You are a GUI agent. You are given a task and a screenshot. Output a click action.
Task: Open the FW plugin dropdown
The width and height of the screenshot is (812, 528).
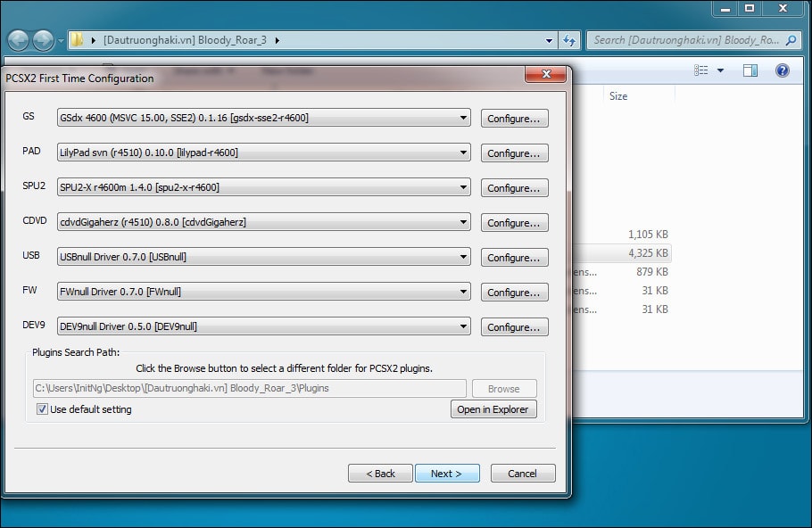point(263,291)
